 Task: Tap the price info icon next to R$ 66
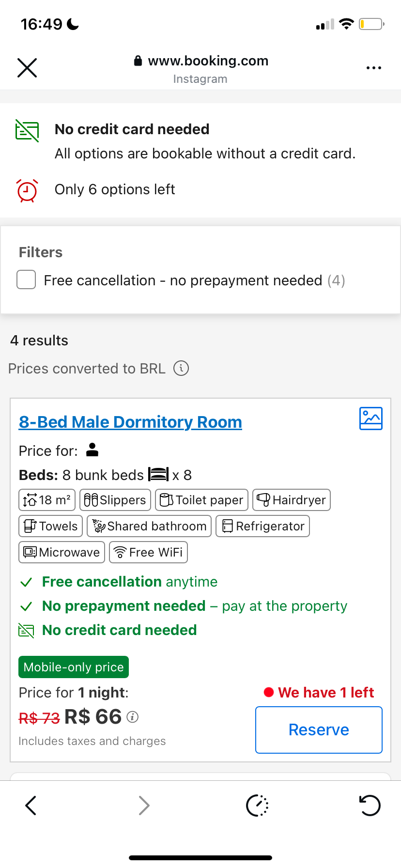click(133, 717)
